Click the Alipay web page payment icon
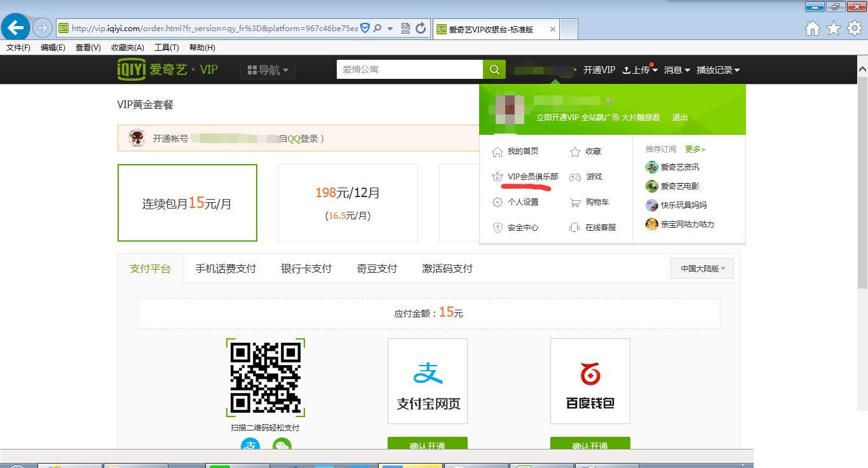Image resolution: width=868 pixels, height=468 pixels. click(428, 381)
